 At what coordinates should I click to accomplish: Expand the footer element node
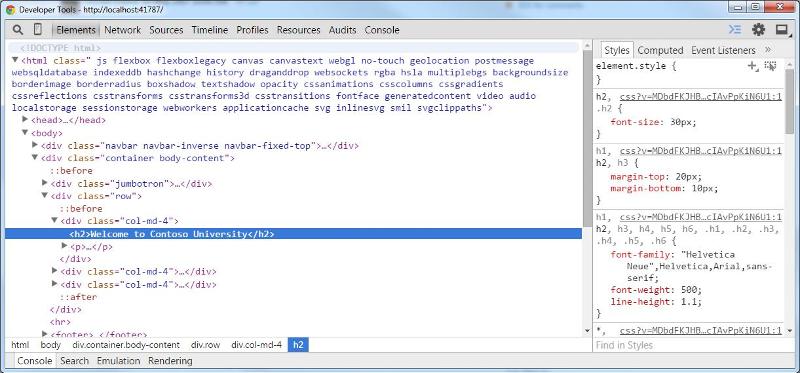click(44, 334)
